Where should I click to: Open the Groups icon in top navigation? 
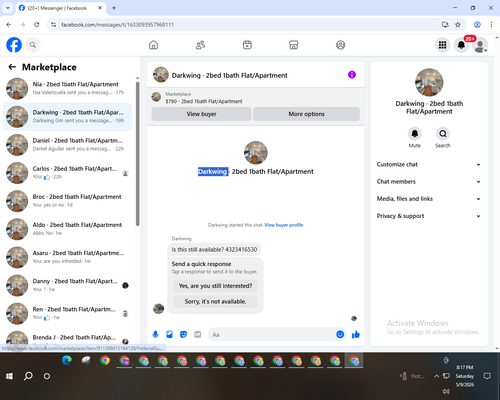tap(340, 45)
